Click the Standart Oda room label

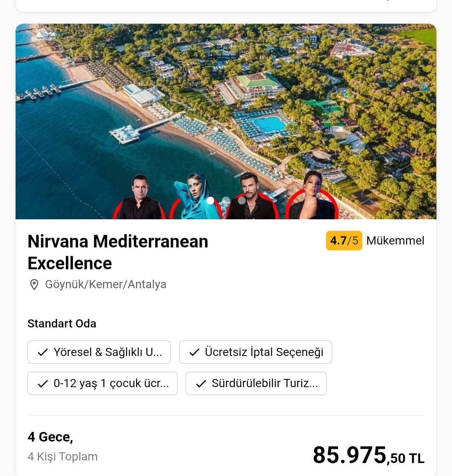point(62,323)
